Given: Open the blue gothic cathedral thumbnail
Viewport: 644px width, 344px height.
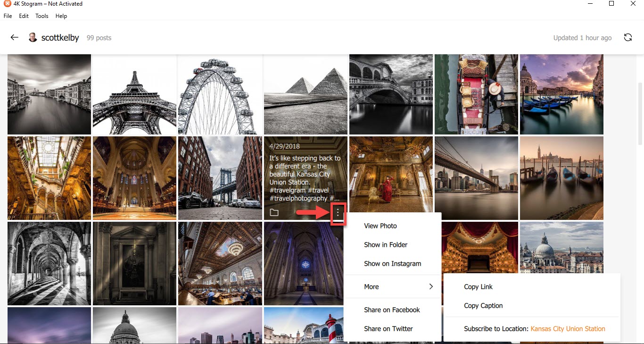Looking at the screenshot, I should tap(304, 264).
